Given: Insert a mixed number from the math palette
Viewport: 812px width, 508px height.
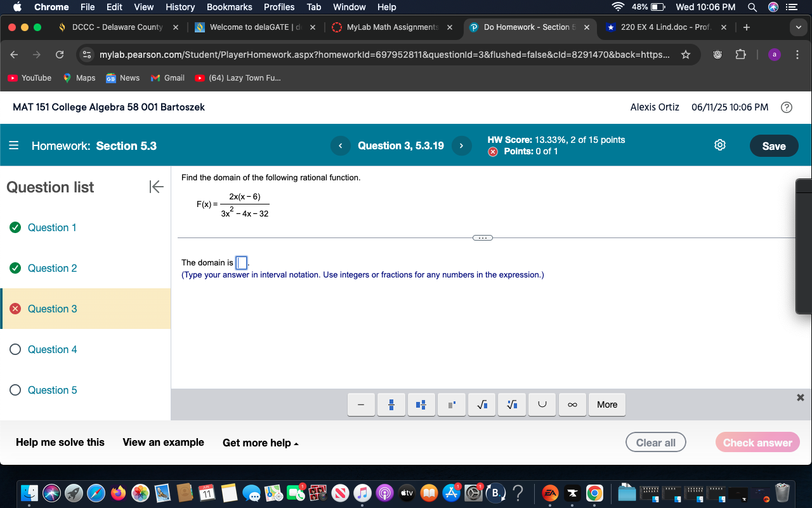Looking at the screenshot, I should (x=421, y=404).
